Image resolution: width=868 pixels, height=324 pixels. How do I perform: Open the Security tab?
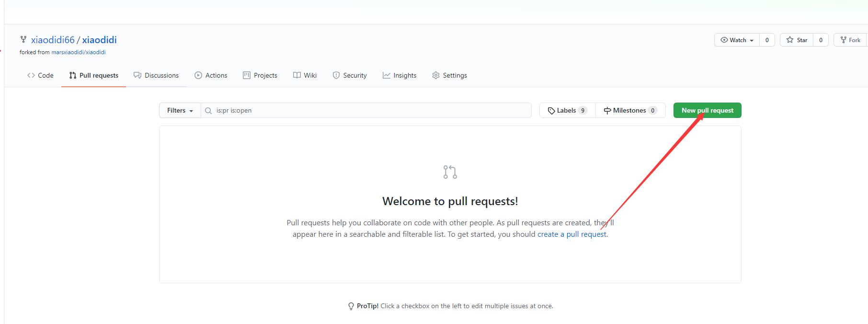pos(350,75)
